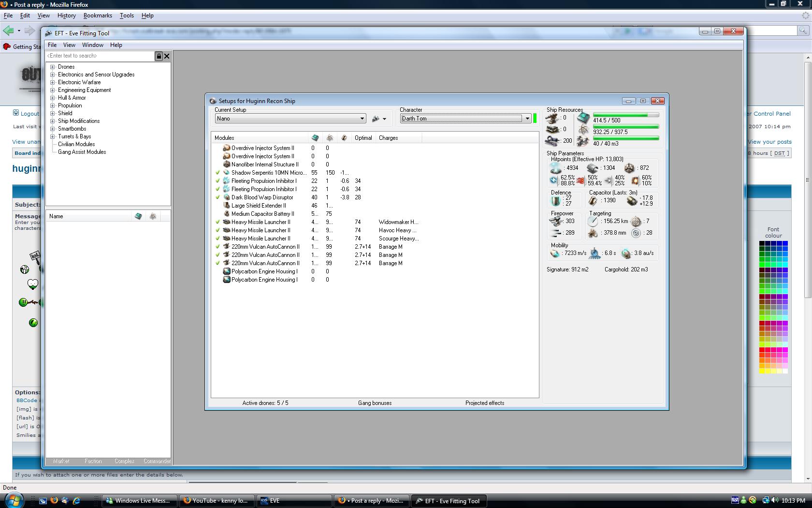
Task: Click the Large Shield Extender II module icon
Action: pos(226,206)
